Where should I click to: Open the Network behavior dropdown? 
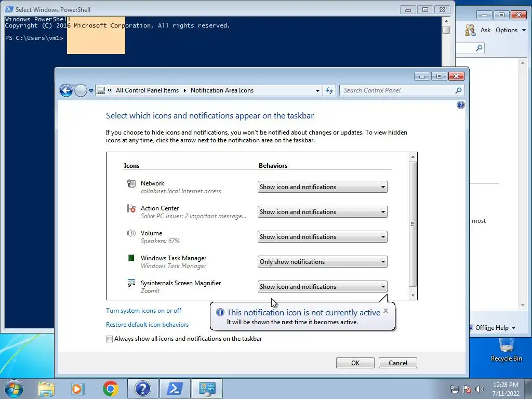pos(322,187)
